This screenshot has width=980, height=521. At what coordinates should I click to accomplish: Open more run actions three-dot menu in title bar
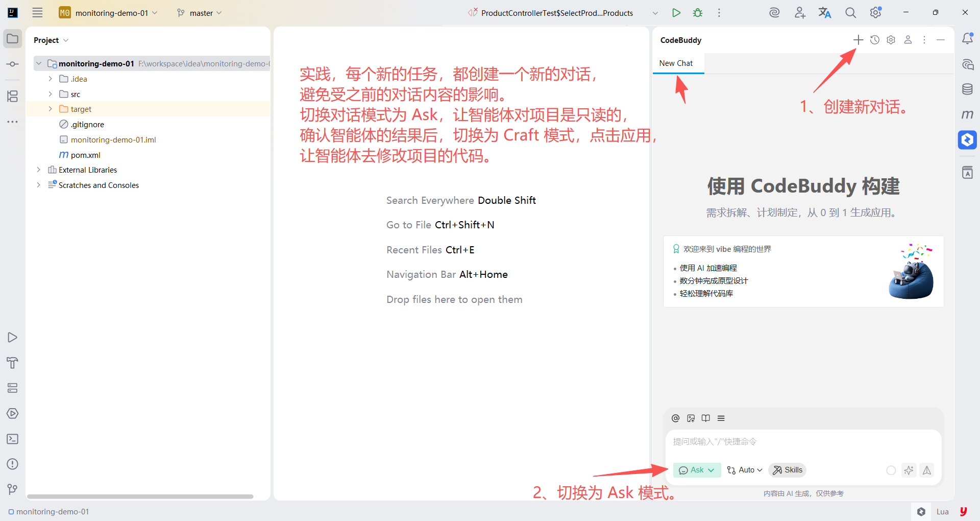tap(719, 13)
